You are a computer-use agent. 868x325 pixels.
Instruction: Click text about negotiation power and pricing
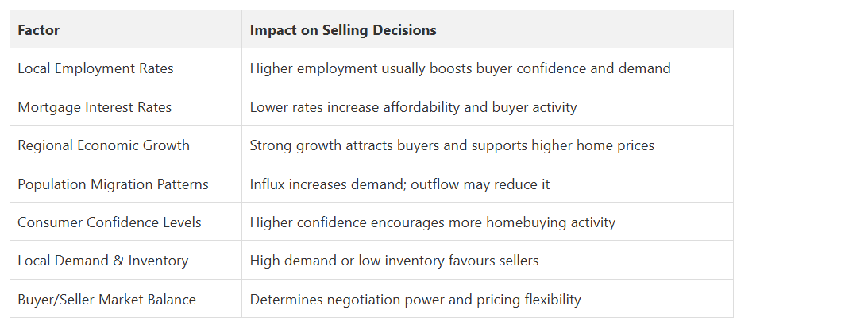pyautogui.click(x=415, y=300)
